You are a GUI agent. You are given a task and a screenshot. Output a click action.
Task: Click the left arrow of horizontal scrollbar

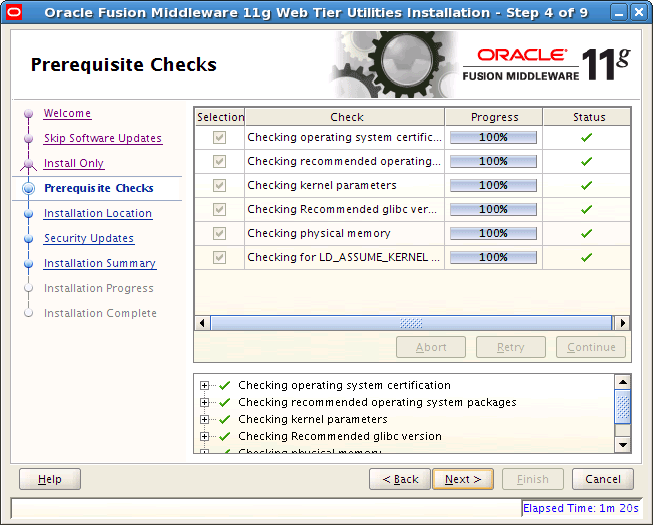202,323
